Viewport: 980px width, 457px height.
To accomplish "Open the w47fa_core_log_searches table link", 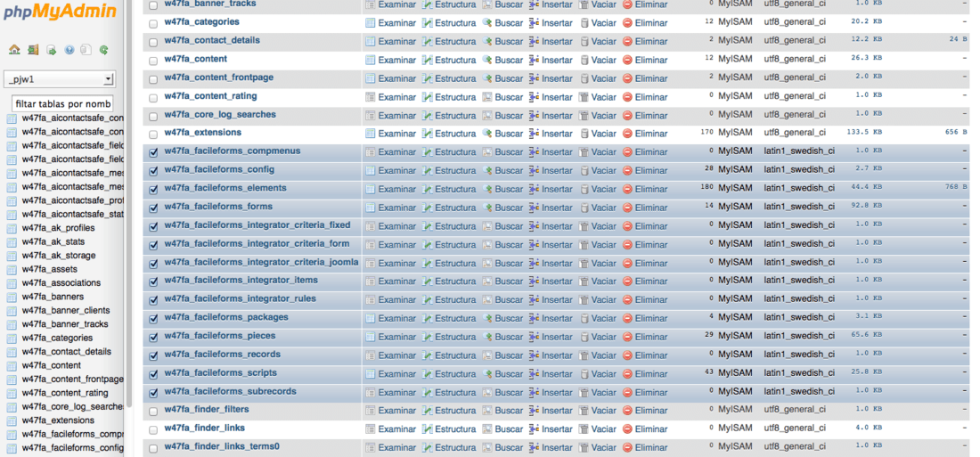I will coord(220,114).
